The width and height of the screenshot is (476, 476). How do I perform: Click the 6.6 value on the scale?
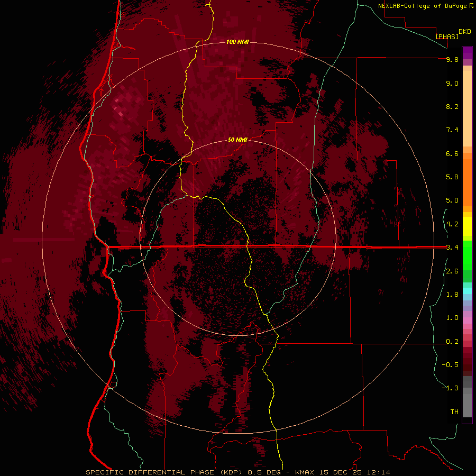[452, 153]
